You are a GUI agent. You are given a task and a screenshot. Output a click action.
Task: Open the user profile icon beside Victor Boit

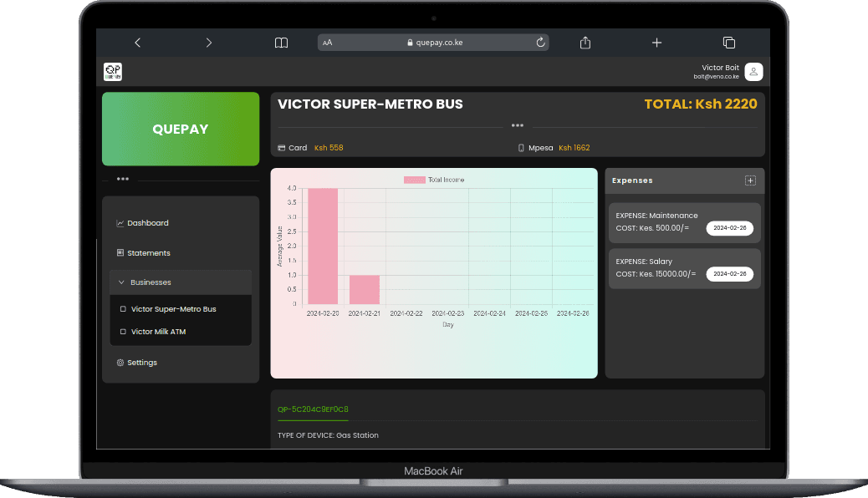tap(753, 72)
